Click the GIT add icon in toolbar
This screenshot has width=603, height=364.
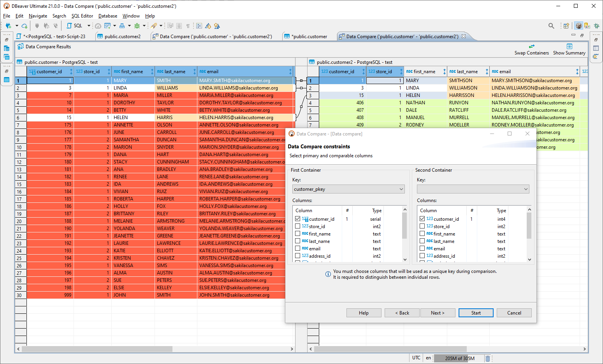tap(107, 26)
